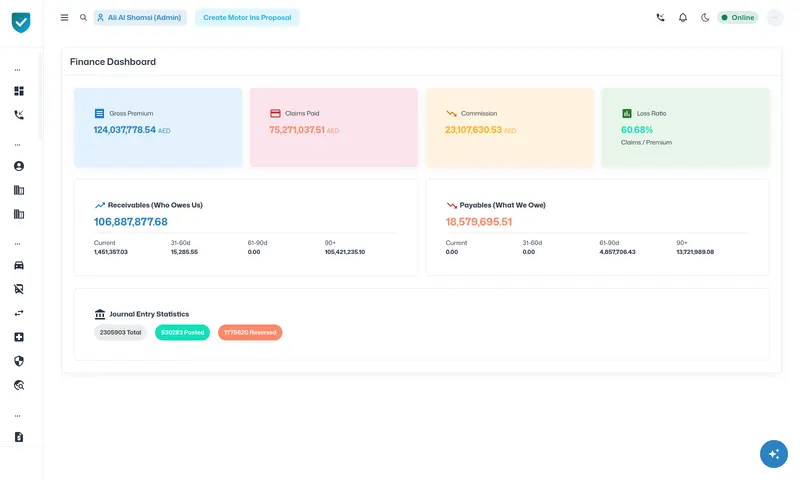Viewport: 800px width, 480px height.
Task: Open the AI sparkle assistant button
Action: pyautogui.click(x=773, y=453)
